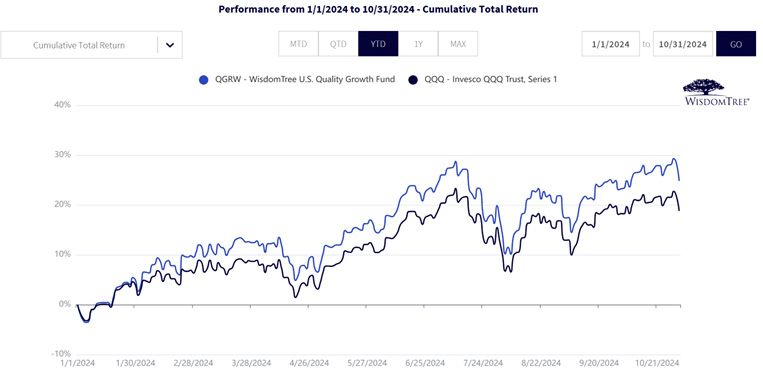763x372 pixels.
Task: Select the MAX period tab
Action: coord(458,44)
